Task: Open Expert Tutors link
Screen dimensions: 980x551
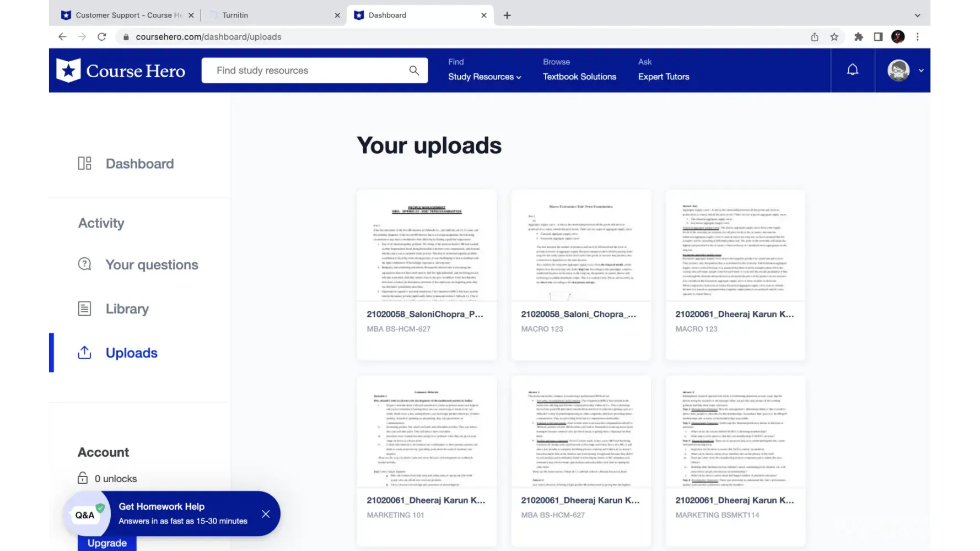Action: click(664, 77)
